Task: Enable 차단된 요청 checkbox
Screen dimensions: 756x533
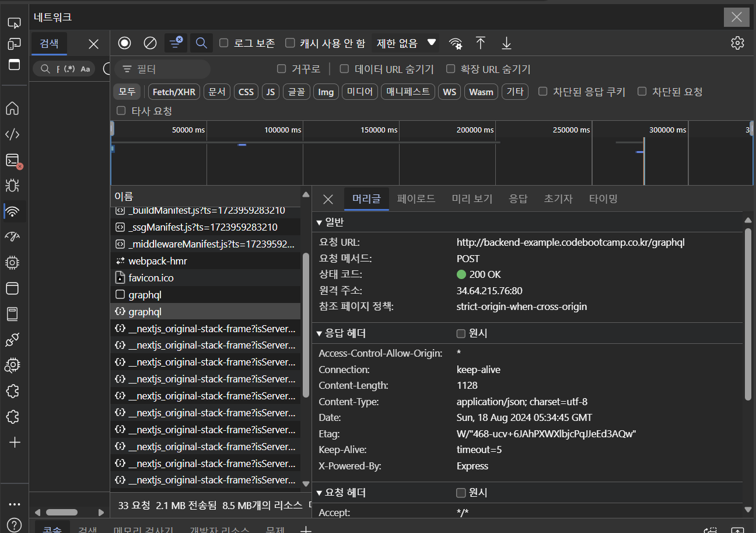Action: coord(642,92)
